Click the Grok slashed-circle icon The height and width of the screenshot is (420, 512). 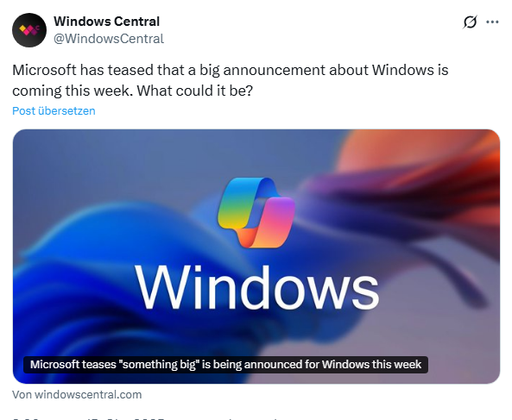coord(470,22)
